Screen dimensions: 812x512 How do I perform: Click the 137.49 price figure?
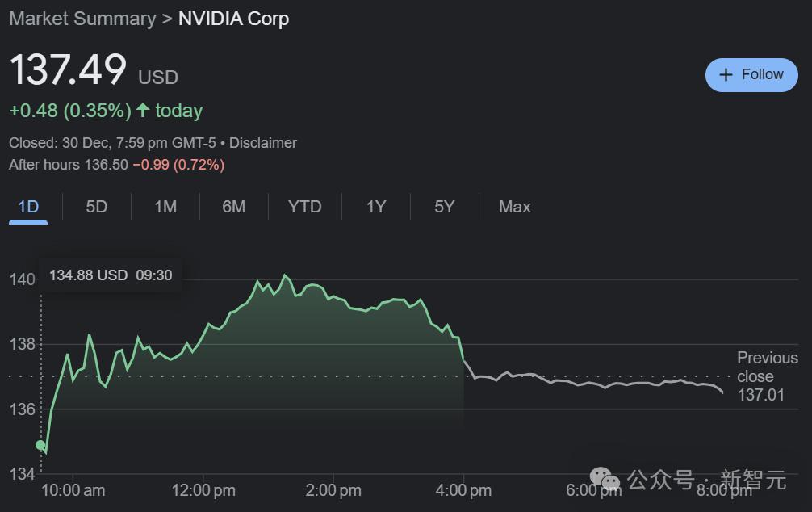point(68,70)
